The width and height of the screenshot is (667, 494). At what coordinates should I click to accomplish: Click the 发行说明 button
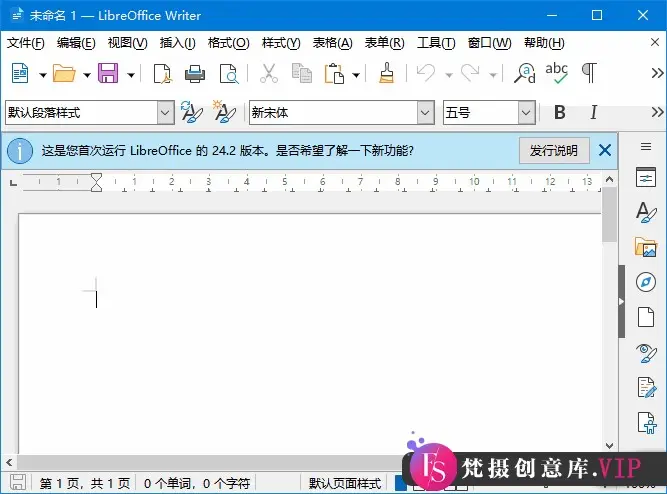(x=554, y=150)
